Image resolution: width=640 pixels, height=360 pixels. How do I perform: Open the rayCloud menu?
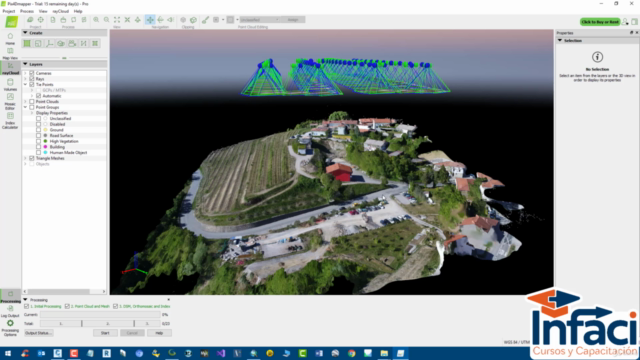point(60,11)
